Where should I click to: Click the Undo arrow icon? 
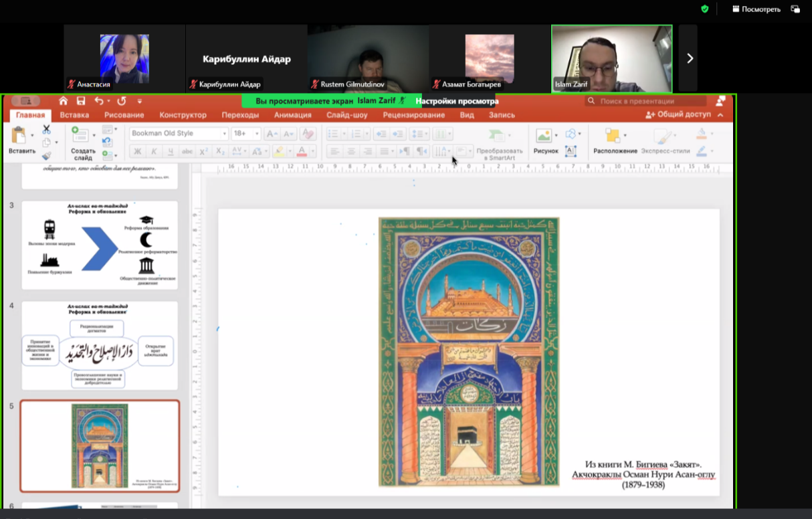[99, 101]
